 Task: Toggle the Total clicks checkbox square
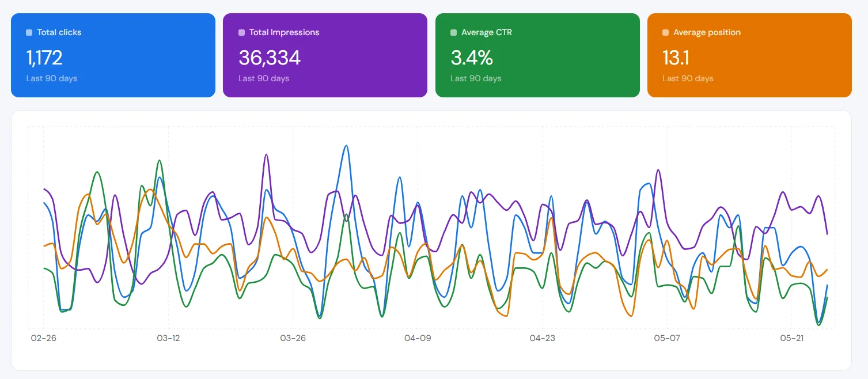point(29,33)
